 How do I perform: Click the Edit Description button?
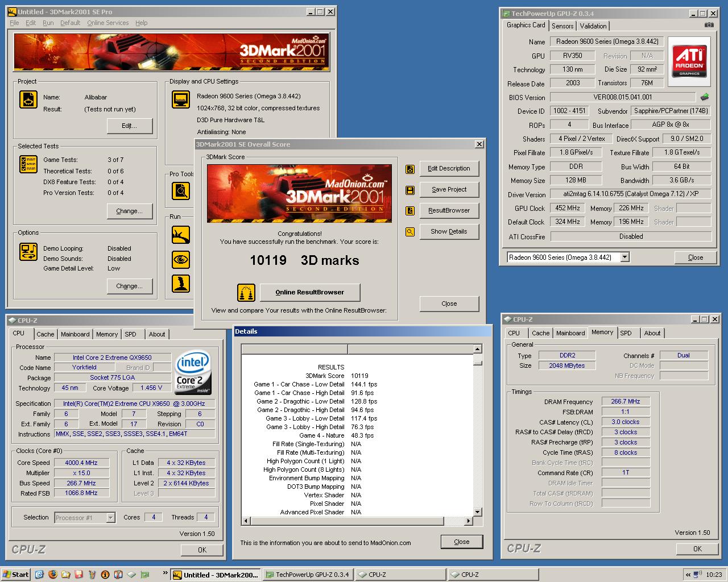(x=449, y=168)
